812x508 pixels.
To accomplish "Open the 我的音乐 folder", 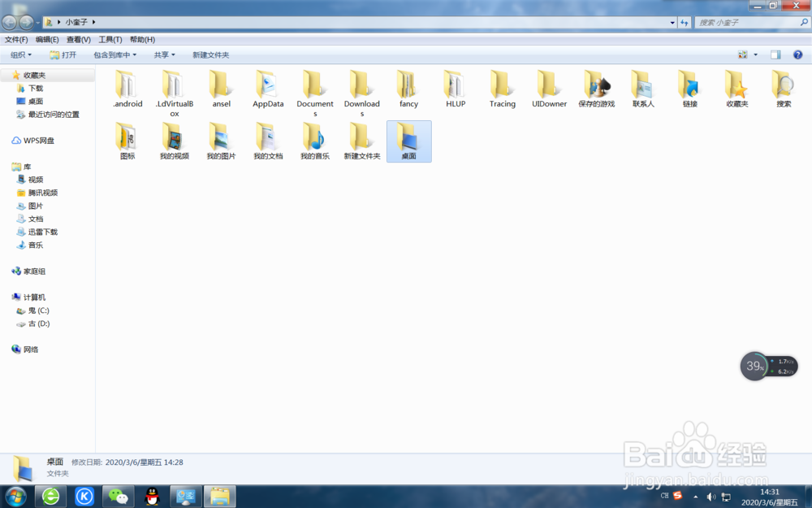I will (x=315, y=141).
